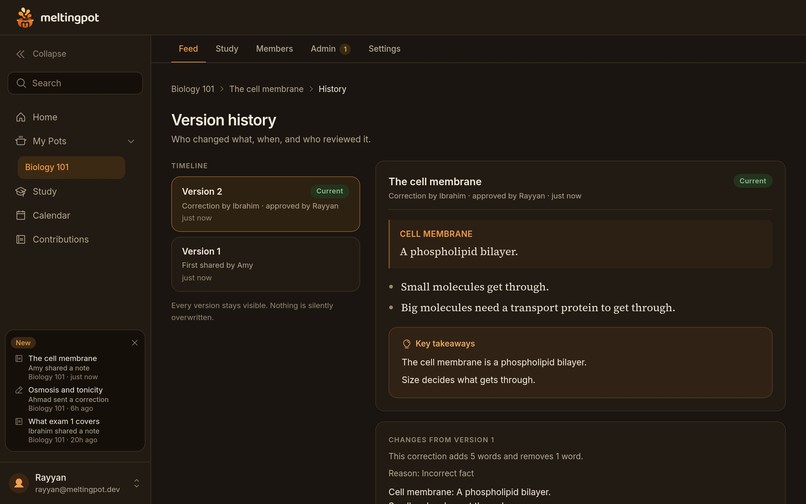The height and width of the screenshot is (504, 806).
Task: Click the Current badge in Version 2 card
Action: 329,191
